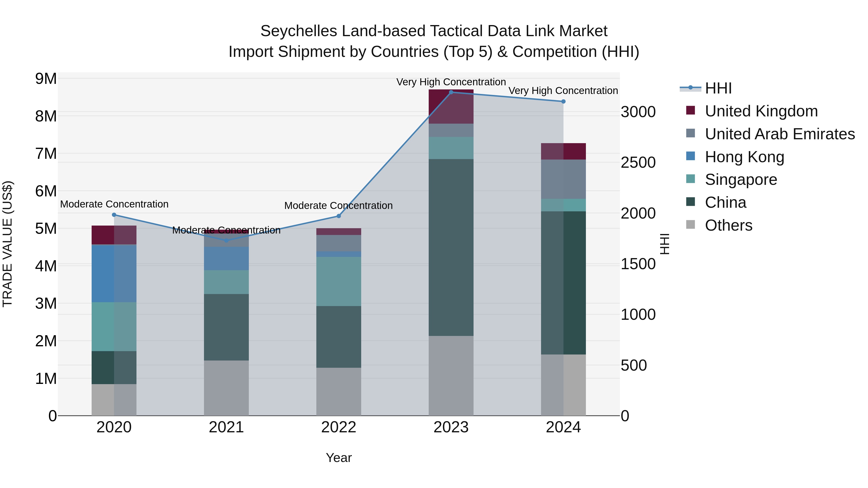Click the Others segment in 2023 bar
The image size is (868, 488).
pos(451,375)
